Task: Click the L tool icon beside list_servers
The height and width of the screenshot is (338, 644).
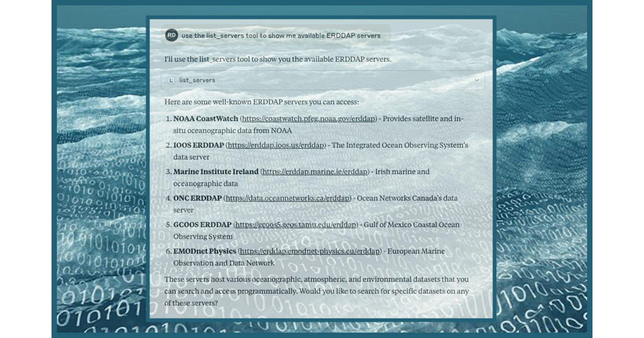Action: point(171,80)
